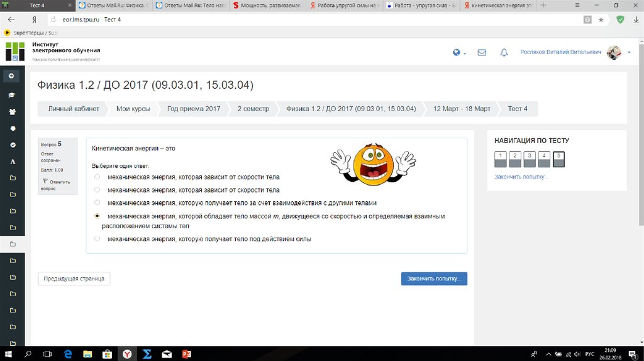
Task: Go to question 3 in test navigation
Action: [x=530, y=159]
